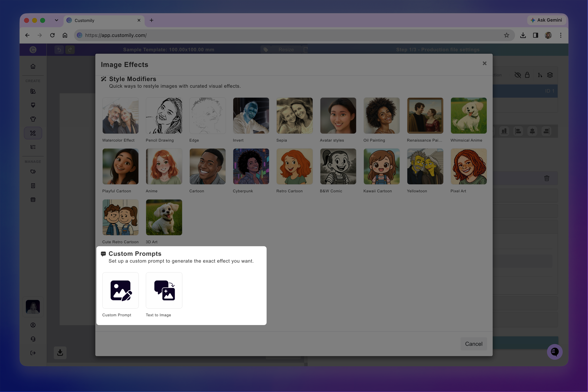Open a new browser tab
Image resolution: width=588 pixels, height=392 pixels.
[151, 20]
